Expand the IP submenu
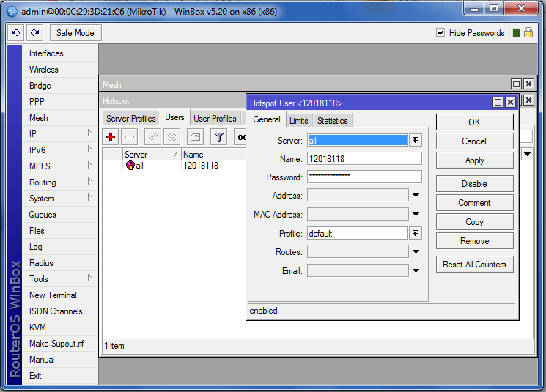The width and height of the screenshot is (546, 392). (60, 133)
